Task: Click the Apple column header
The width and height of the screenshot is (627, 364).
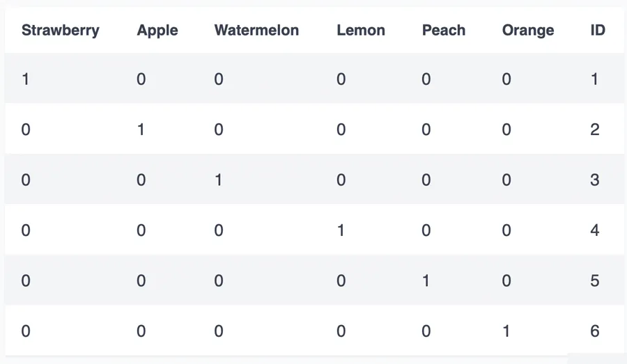Action: tap(157, 31)
